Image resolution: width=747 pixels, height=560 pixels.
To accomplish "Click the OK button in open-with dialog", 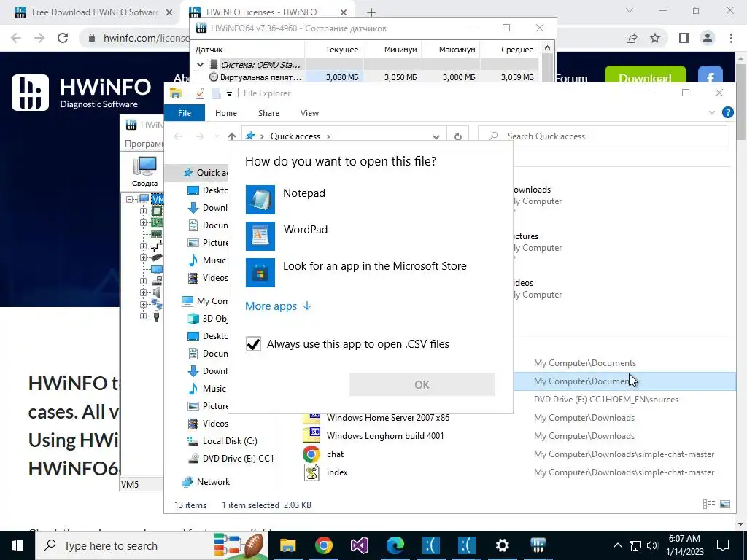I will click(422, 384).
